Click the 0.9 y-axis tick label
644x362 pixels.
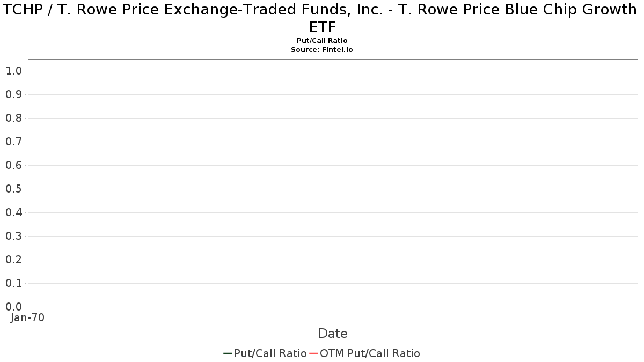coord(13,94)
